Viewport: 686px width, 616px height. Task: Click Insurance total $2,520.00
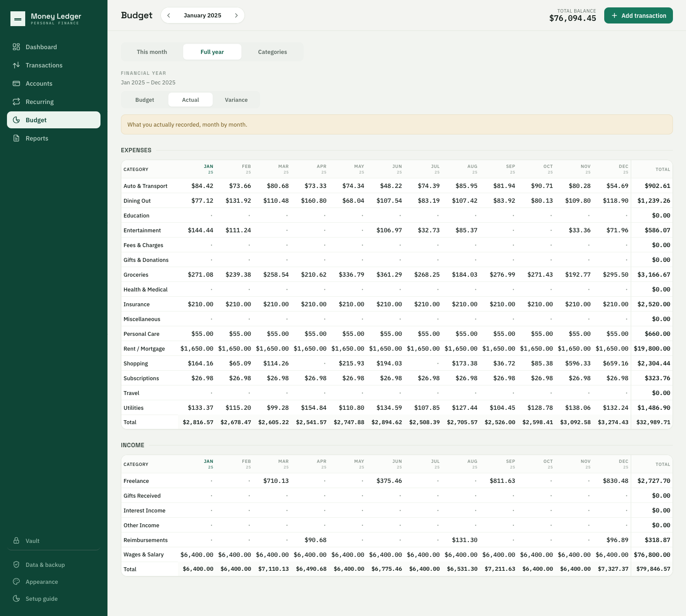click(x=653, y=304)
